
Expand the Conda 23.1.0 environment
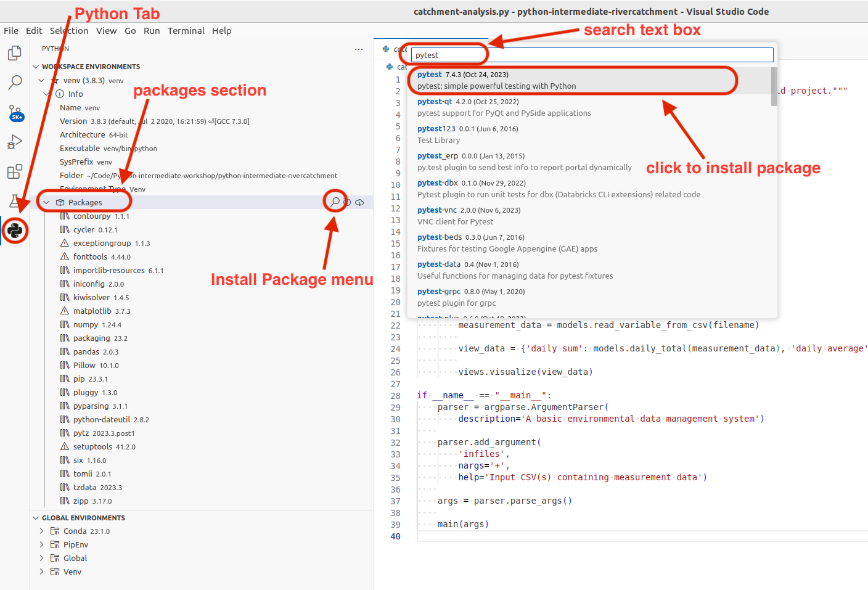(41, 531)
